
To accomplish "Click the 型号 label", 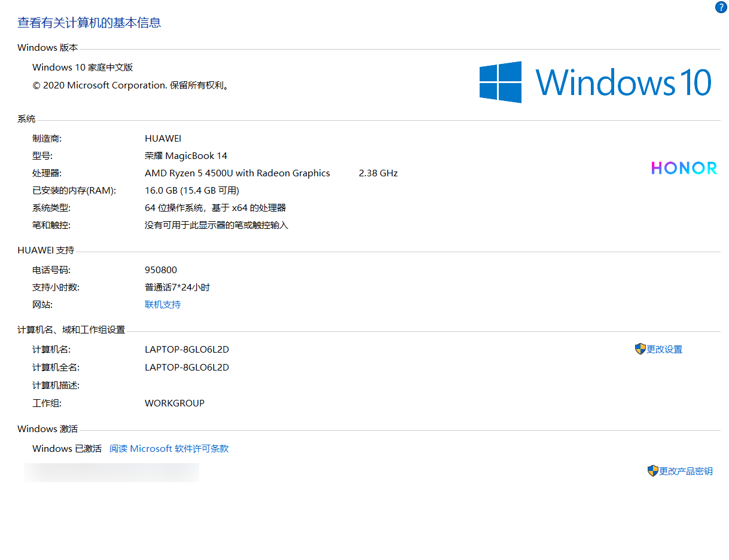I will point(42,156).
